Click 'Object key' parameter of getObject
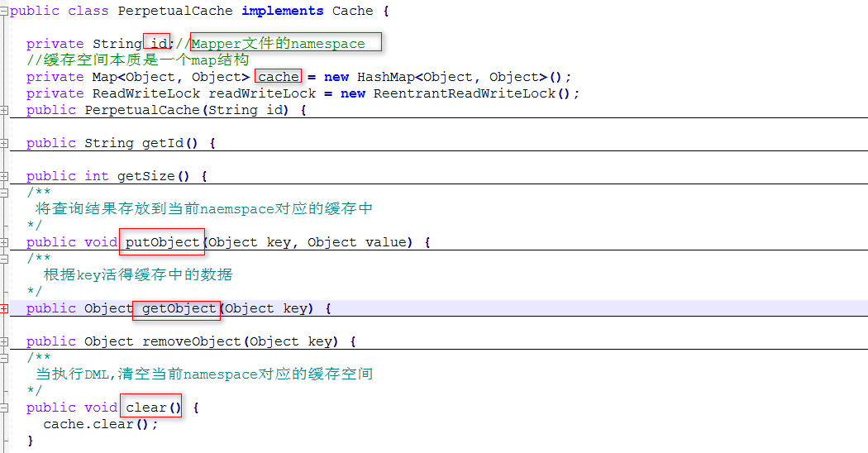The image size is (868, 453). pos(265,308)
